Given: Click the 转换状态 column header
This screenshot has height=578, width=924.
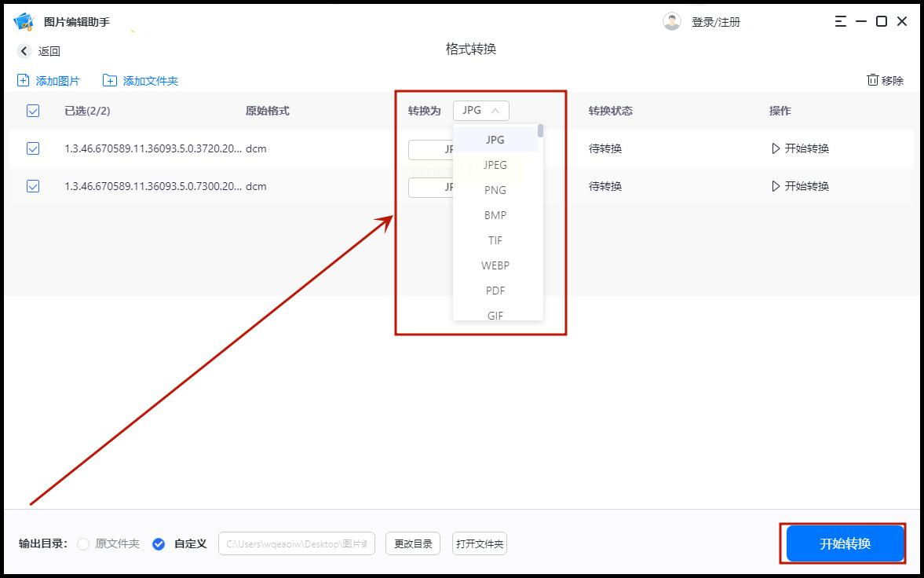Looking at the screenshot, I should [x=611, y=111].
